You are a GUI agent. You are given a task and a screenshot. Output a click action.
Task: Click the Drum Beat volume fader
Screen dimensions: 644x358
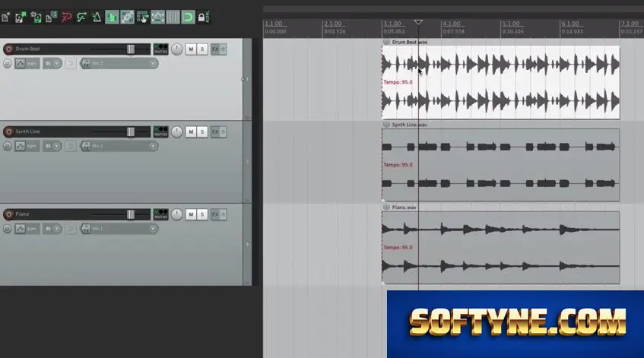(131, 49)
